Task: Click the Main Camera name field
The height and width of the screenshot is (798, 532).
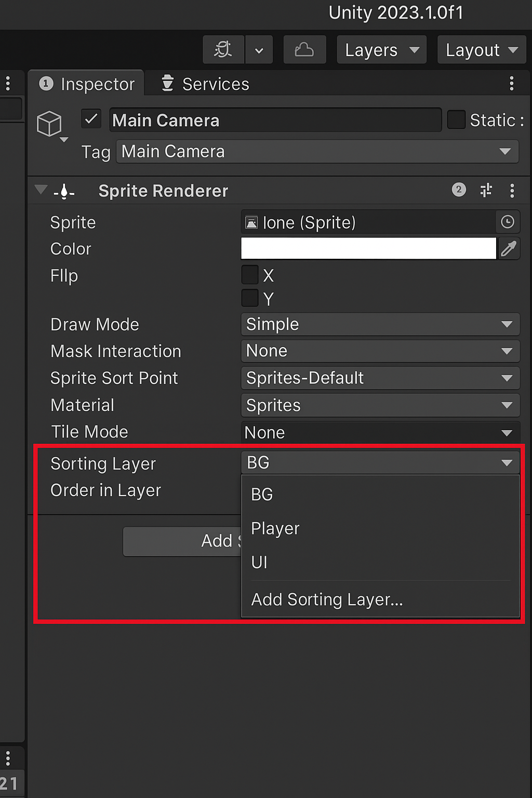Action: [x=275, y=120]
